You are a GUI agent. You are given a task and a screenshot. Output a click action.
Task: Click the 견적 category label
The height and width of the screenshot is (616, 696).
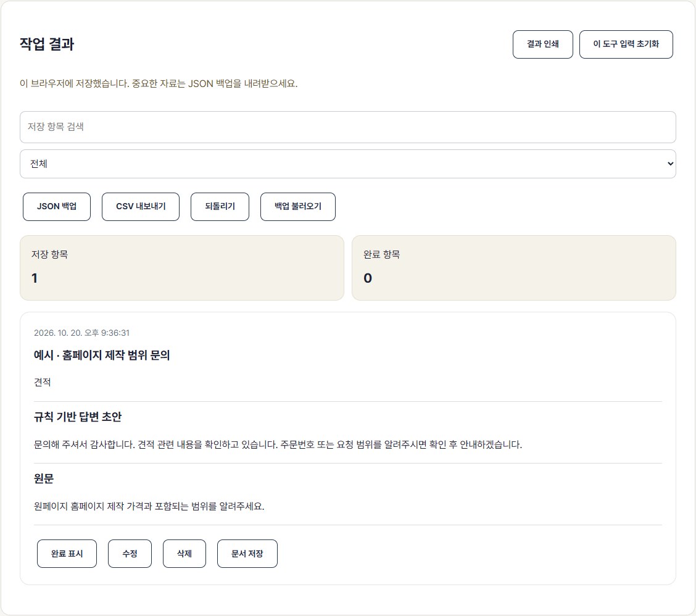click(x=42, y=383)
